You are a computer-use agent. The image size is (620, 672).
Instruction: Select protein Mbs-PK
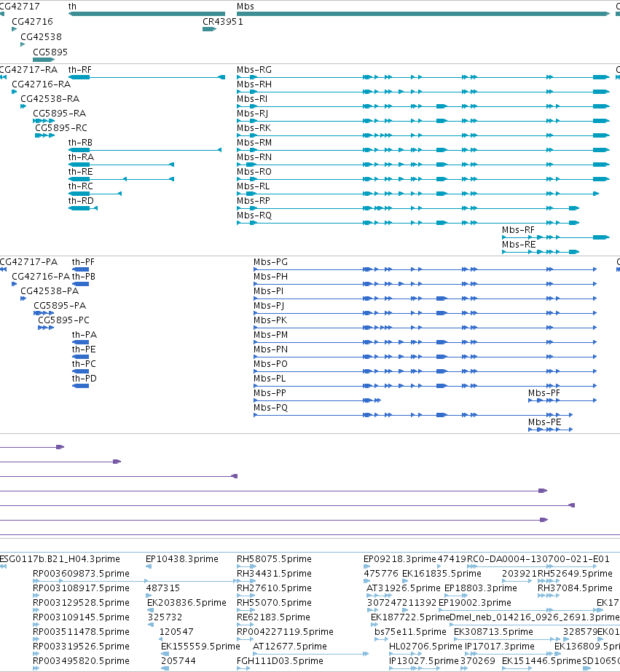pyautogui.click(x=425, y=328)
